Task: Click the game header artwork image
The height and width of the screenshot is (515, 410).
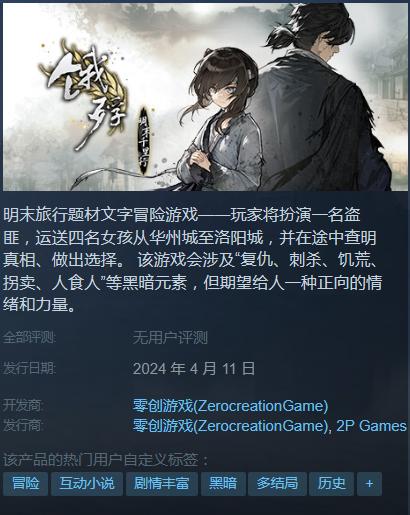Action: click(x=205, y=97)
